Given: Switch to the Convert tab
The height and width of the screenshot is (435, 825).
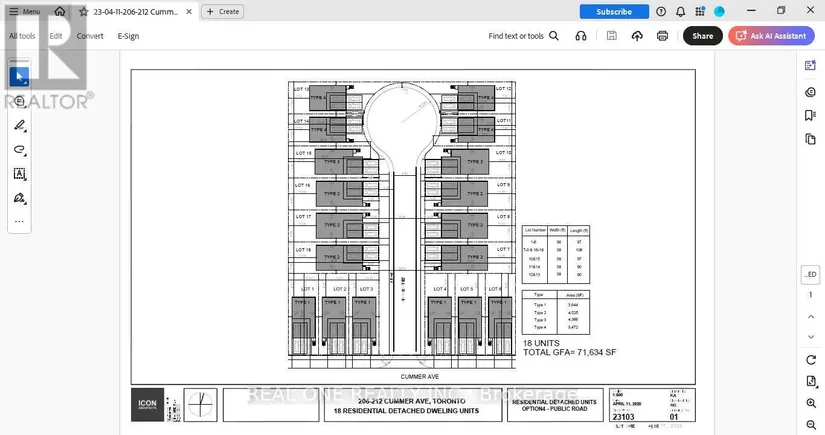Looking at the screenshot, I should click(90, 36).
